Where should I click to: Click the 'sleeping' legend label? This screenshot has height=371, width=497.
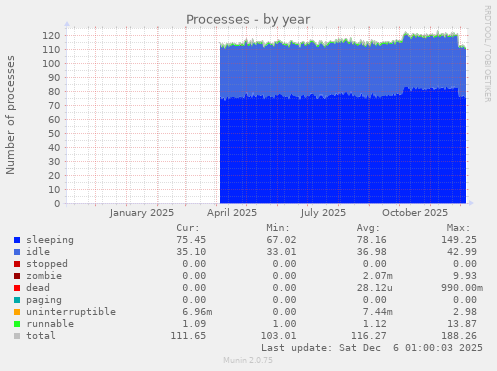point(50,240)
